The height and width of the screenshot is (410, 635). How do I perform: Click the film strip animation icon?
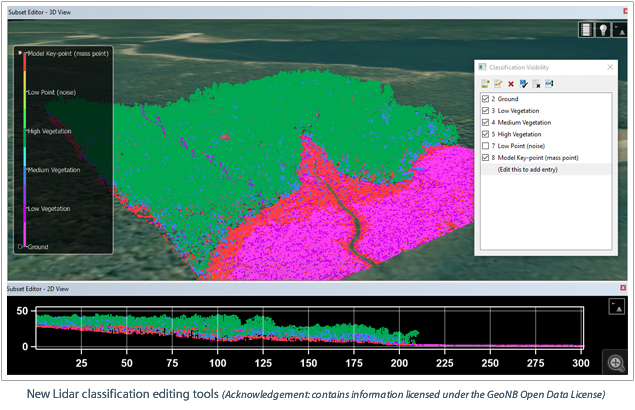(x=586, y=30)
